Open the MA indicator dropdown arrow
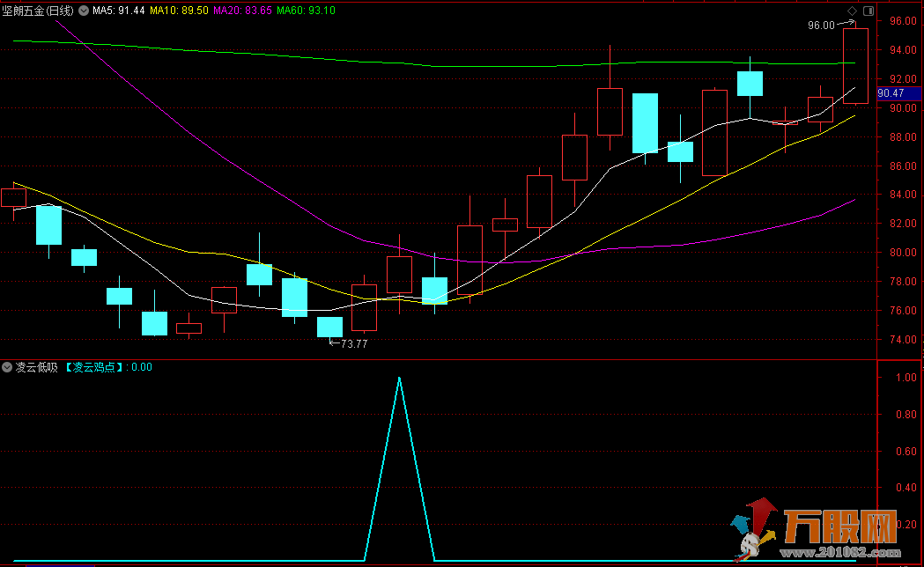The image size is (924, 567). pyautogui.click(x=84, y=11)
